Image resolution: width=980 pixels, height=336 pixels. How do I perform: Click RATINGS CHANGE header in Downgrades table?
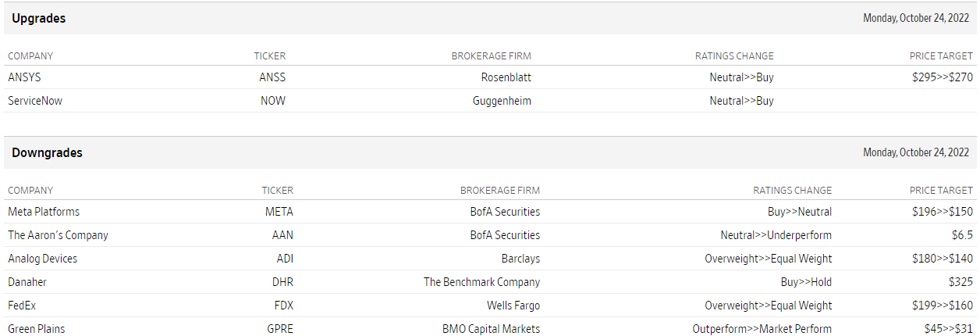pos(792,191)
